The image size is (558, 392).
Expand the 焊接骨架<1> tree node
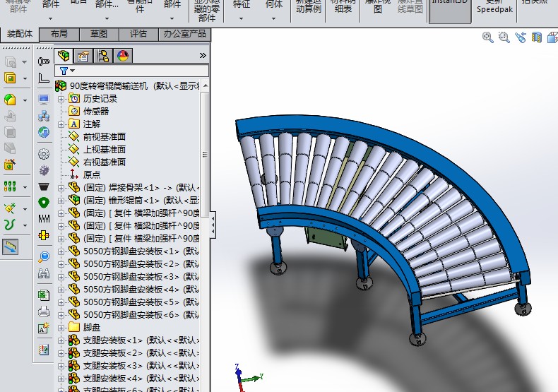pyautogui.click(x=61, y=188)
